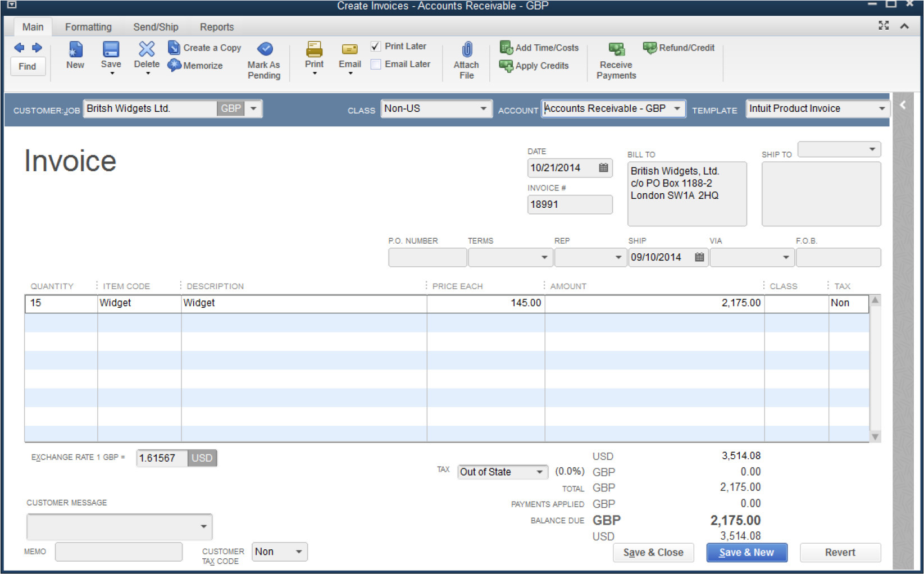The width and height of the screenshot is (924, 574).
Task: Click the Amount cell 2,175.00
Action: 654,303
